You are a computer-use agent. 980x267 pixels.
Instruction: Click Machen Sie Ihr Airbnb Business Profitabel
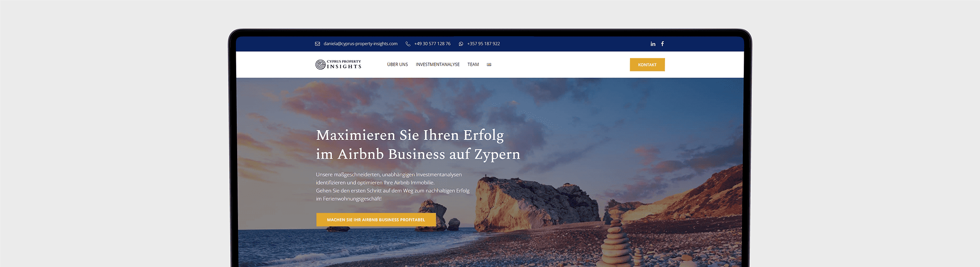click(x=376, y=220)
